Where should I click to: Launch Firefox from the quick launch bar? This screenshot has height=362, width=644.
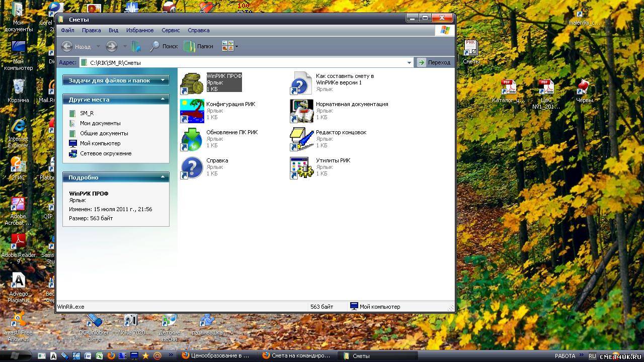click(111, 356)
